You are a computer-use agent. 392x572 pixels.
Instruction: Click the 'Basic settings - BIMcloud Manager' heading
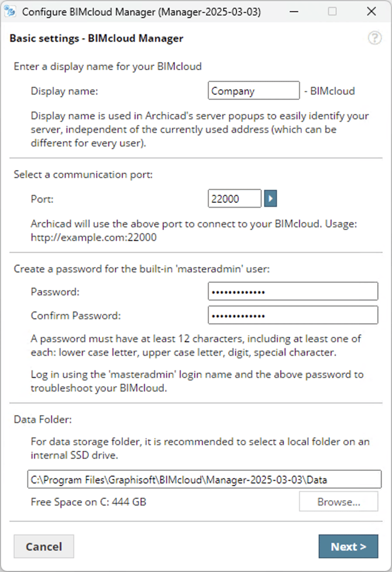tap(97, 39)
